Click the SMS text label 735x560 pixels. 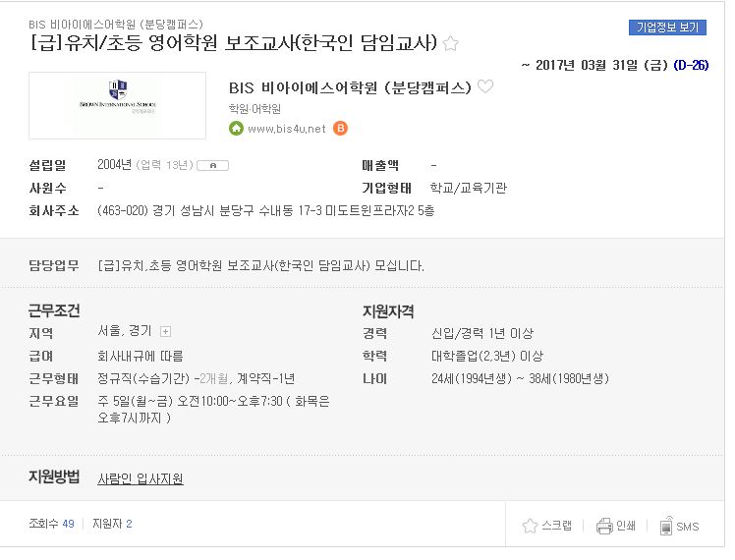(688, 528)
